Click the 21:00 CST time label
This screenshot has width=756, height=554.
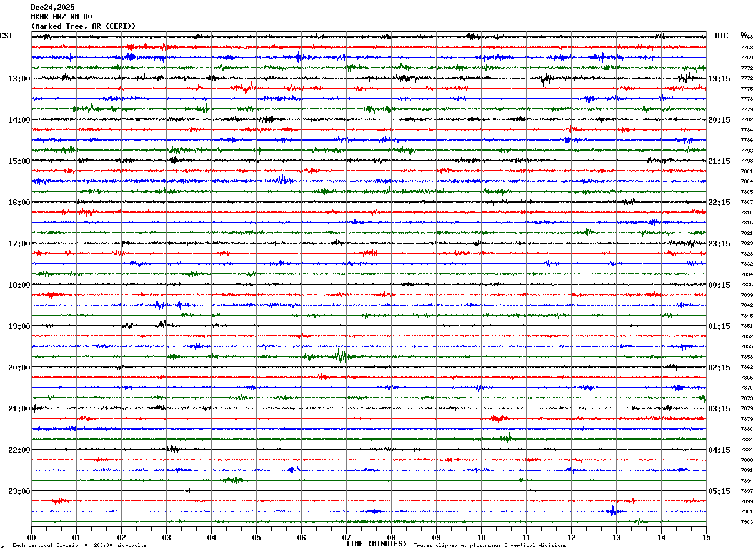coord(19,409)
